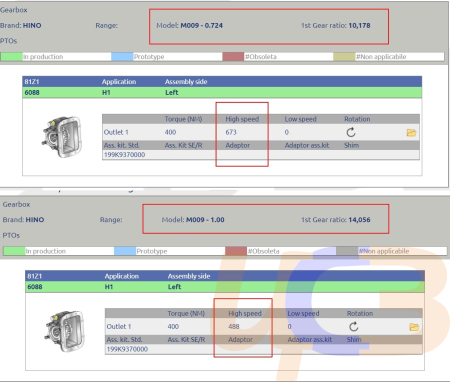Click the Ass. kit. Std. header in the 673 table
Viewport: 450px width, 382px height.
coord(121,145)
